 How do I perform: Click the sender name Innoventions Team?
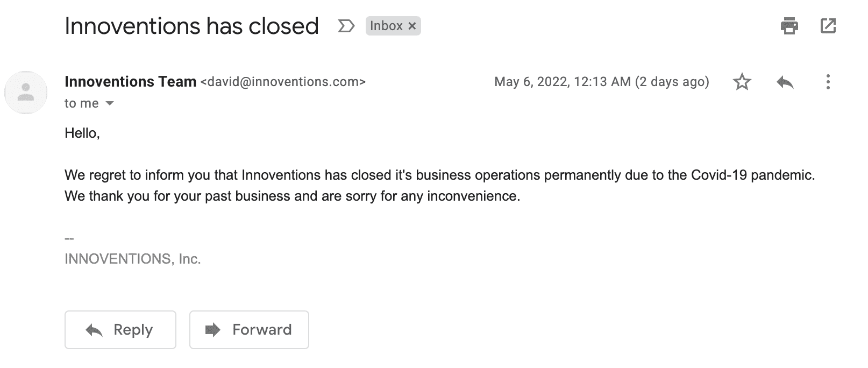tap(130, 82)
